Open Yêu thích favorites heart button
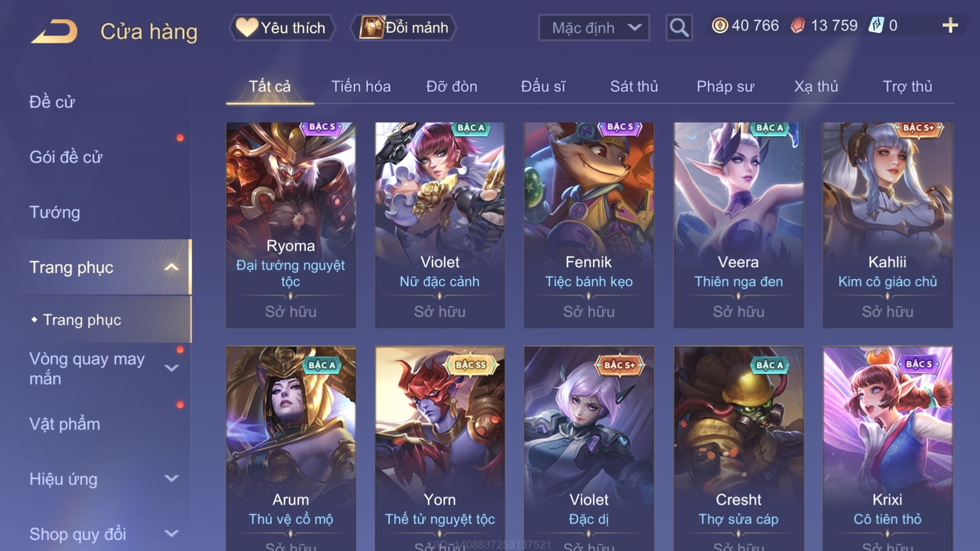The height and width of the screenshot is (551, 980). click(282, 28)
